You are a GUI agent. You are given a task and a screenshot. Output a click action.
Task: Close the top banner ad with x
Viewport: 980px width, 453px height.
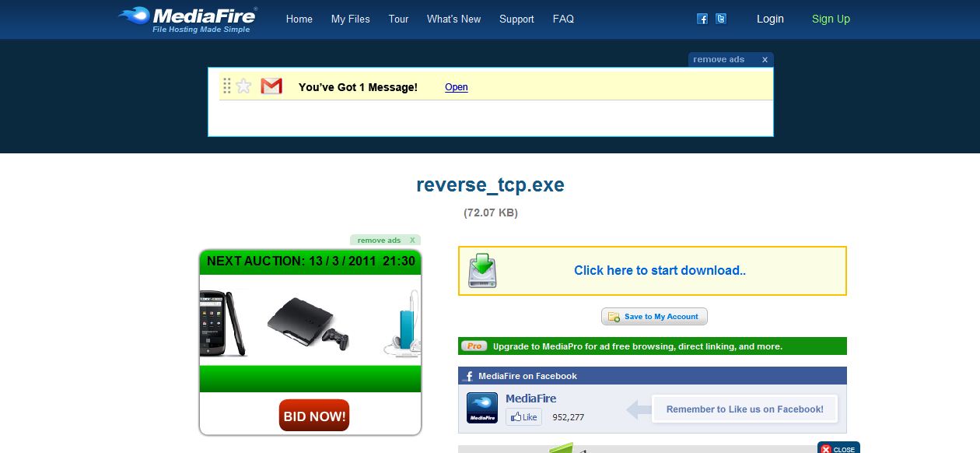(x=765, y=59)
